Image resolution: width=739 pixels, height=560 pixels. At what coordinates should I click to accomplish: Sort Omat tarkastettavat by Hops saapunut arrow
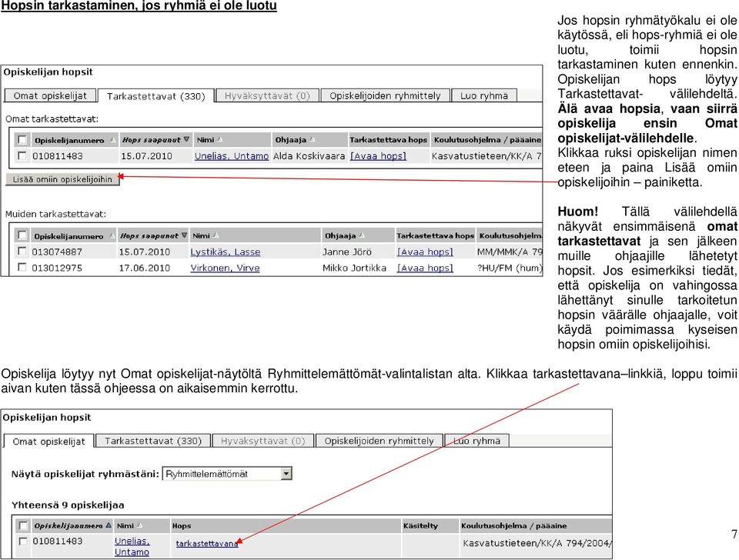(x=186, y=139)
